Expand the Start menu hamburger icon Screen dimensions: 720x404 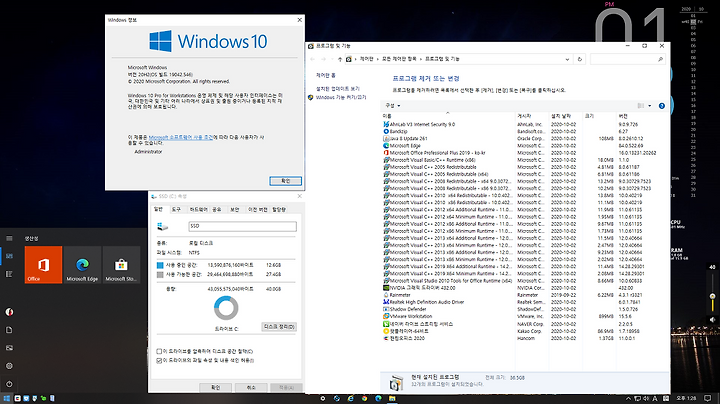click(9, 238)
